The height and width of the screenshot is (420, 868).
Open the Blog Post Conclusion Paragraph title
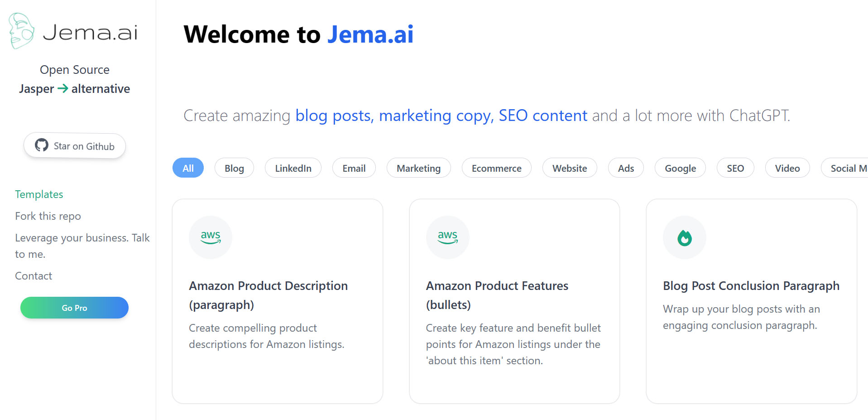(x=751, y=286)
